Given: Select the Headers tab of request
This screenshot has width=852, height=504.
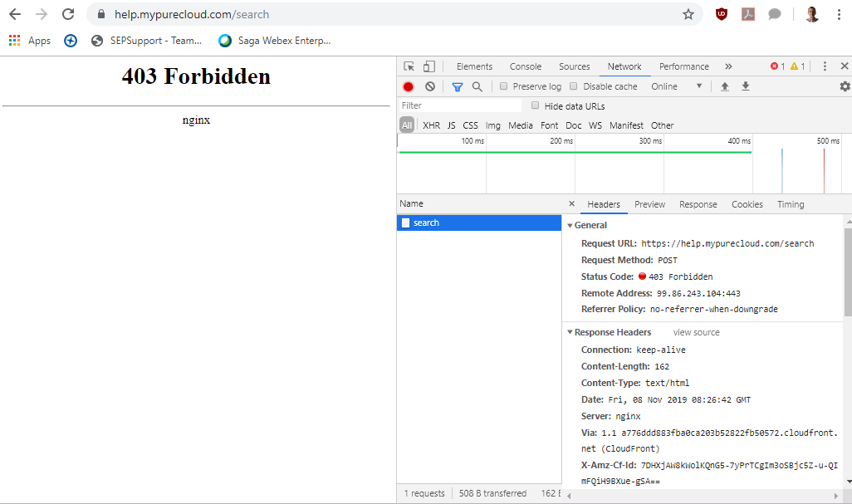Looking at the screenshot, I should tap(604, 204).
